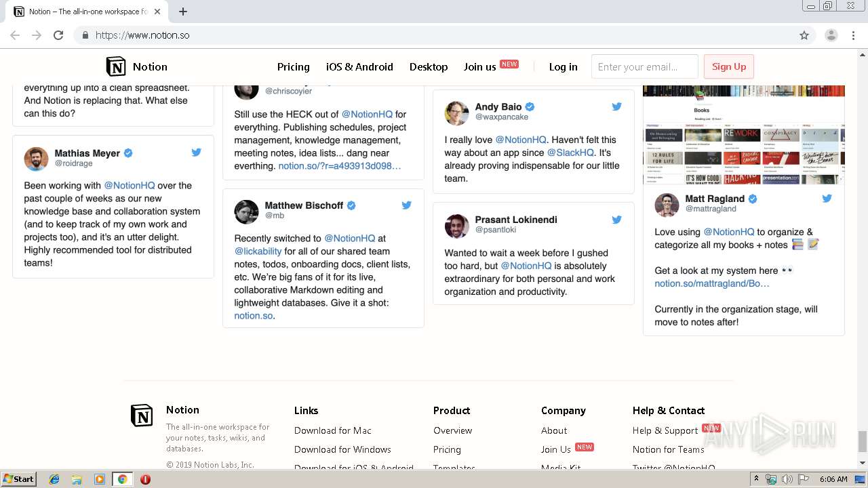Close the Notion browser tab
This screenshot has height=488, width=868.
tap(157, 12)
